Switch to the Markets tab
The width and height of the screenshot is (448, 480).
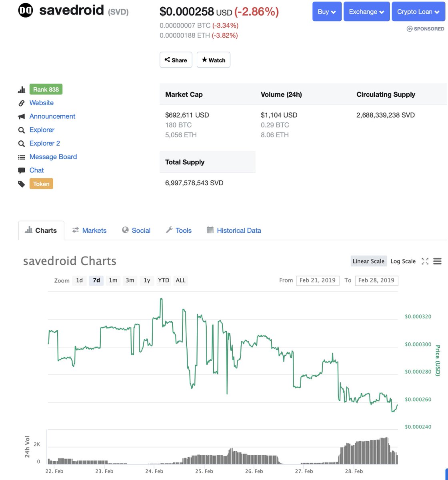(89, 230)
